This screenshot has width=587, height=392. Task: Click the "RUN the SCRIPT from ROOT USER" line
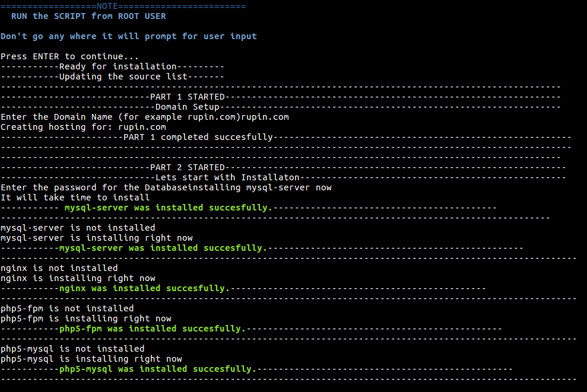[88, 16]
